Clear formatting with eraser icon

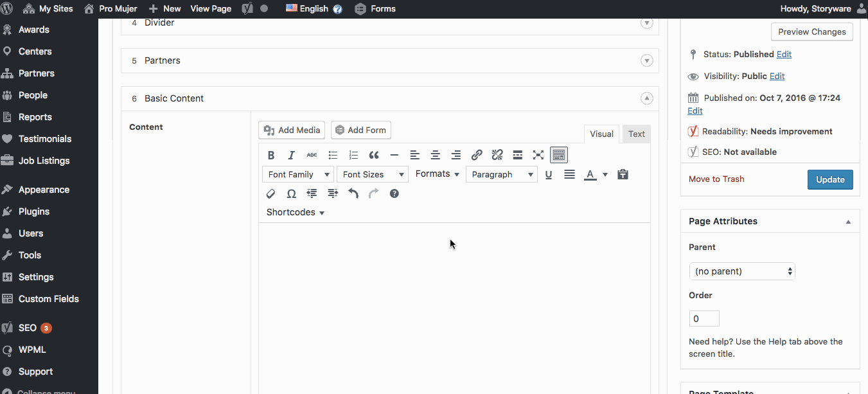click(271, 193)
